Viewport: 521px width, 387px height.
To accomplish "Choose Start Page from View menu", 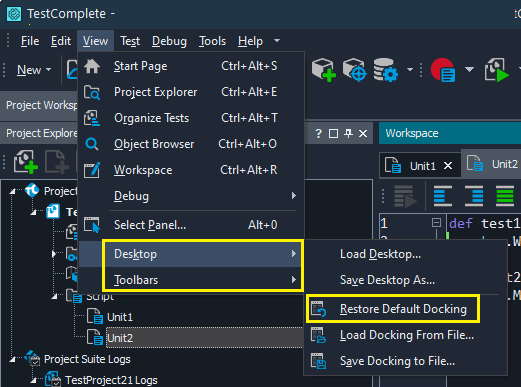I will tap(191, 66).
